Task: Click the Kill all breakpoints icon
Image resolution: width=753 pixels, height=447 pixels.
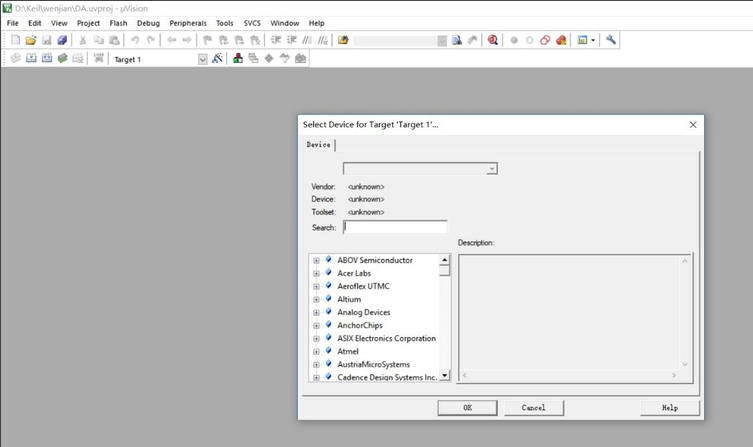Action: point(561,40)
